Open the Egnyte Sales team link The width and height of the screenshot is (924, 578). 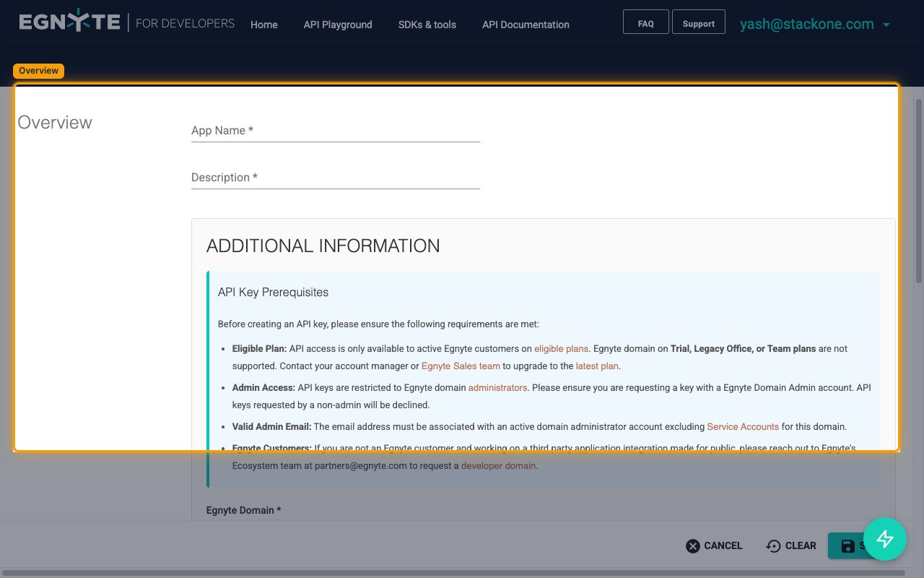click(461, 366)
